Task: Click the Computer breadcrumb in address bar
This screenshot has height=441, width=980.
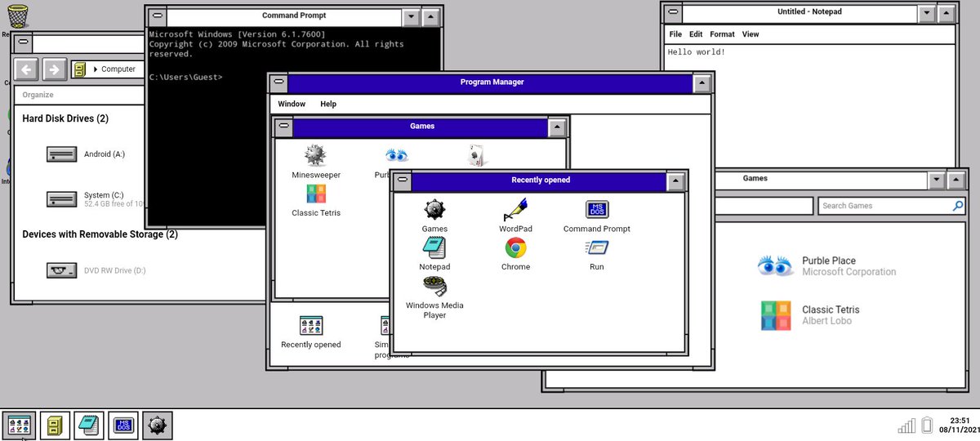Action: coord(118,69)
